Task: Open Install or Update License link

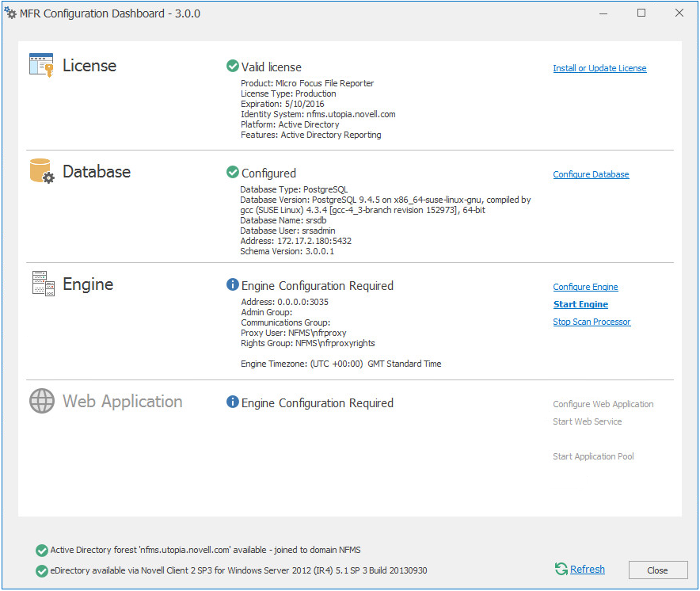Action: pyautogui.click(x=599, y=69)
